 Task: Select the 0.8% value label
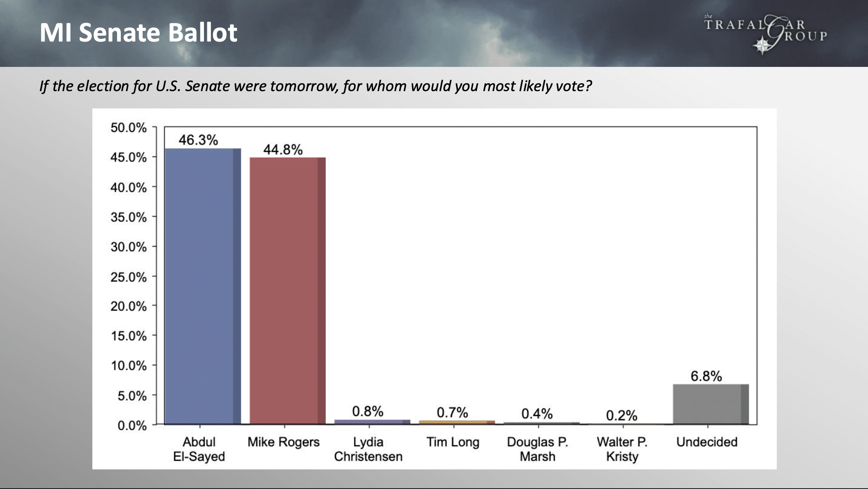tap(367, 411)
